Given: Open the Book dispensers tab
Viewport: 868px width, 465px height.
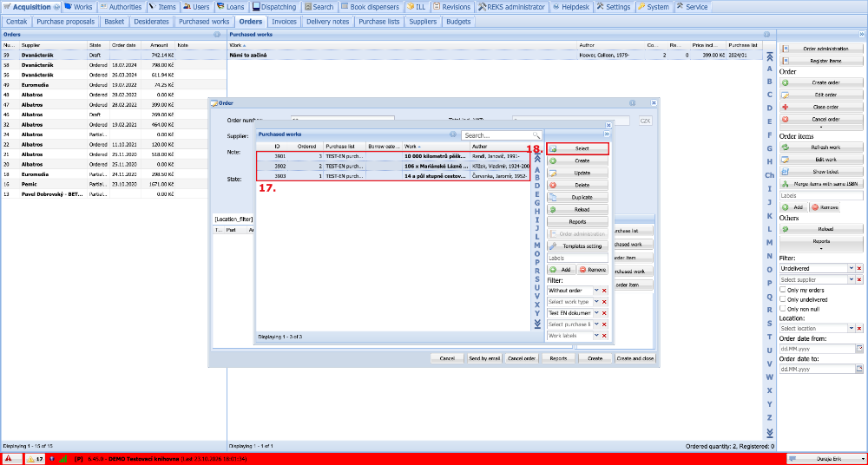Looking at the screenshot, I should pyautogui.click(x=370, y=7).
